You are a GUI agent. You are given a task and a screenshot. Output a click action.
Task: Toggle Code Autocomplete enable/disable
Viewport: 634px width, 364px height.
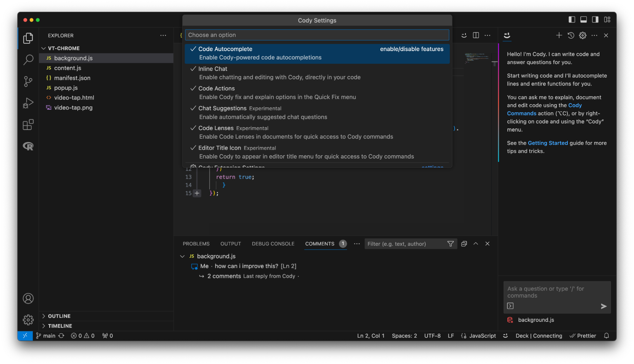(x=317, y=53)
